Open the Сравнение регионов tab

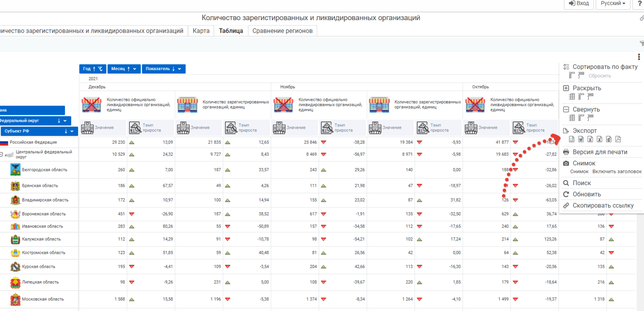[x=283, y=31]
